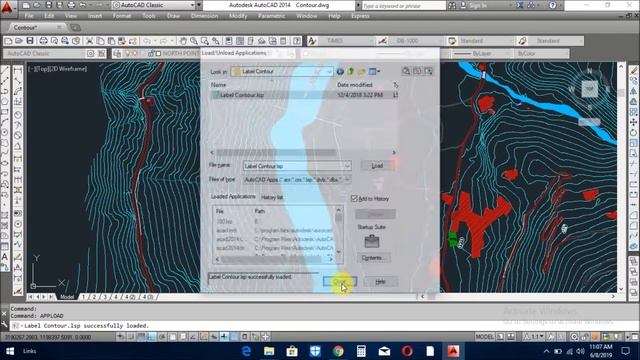Switch to the History list tab

pos(272,197)
